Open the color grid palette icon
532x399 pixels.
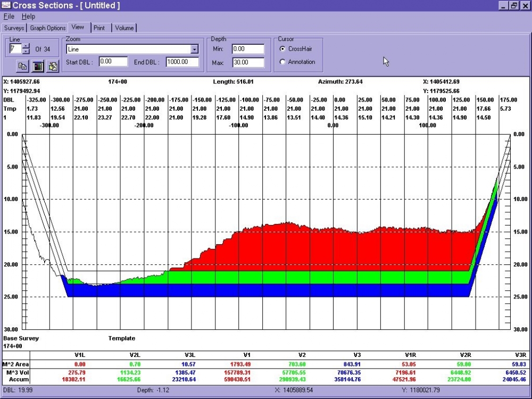[38, 66]
